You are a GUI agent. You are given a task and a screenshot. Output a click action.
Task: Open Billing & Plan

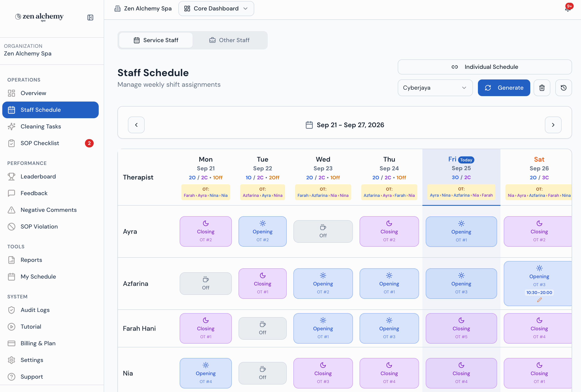coord(51,343)
